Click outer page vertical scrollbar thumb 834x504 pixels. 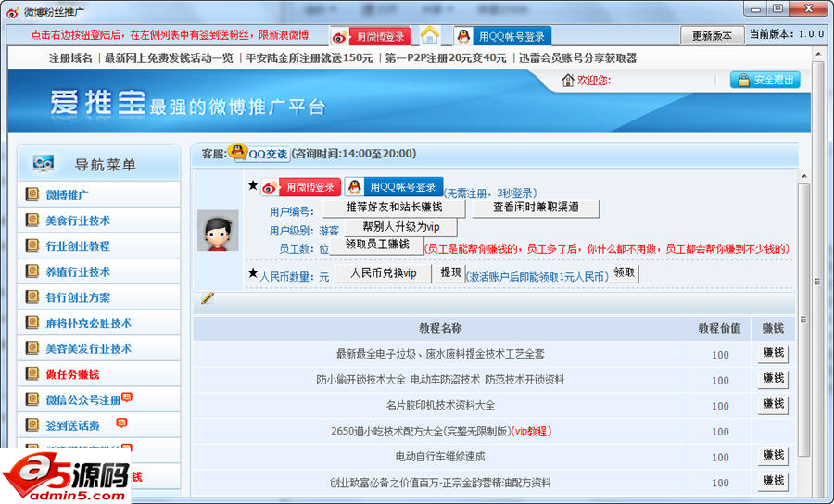pyautogui.click(x=817, y=281)
